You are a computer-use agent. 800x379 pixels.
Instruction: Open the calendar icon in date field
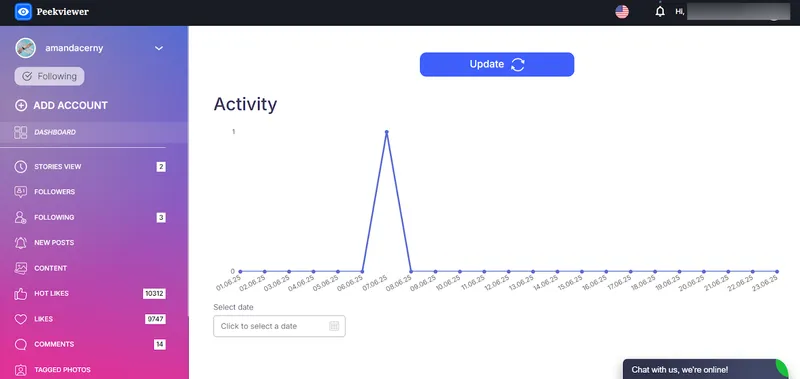pos(334,326)
